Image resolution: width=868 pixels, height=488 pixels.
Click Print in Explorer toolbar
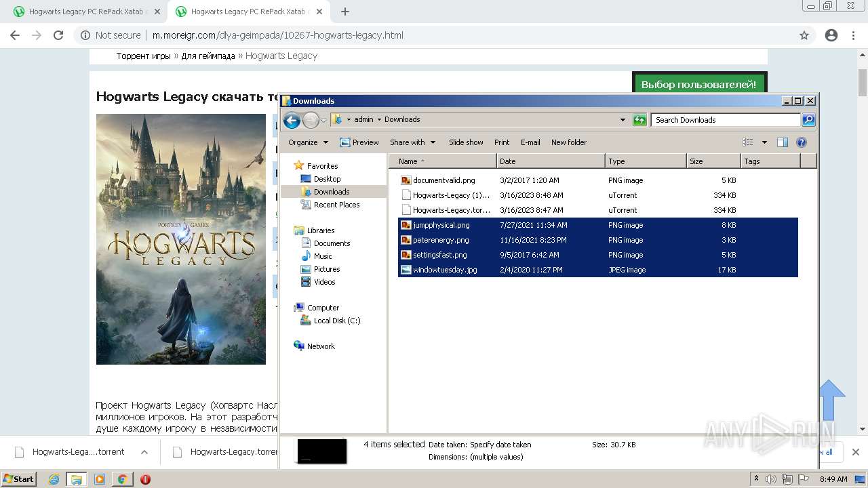502,142
